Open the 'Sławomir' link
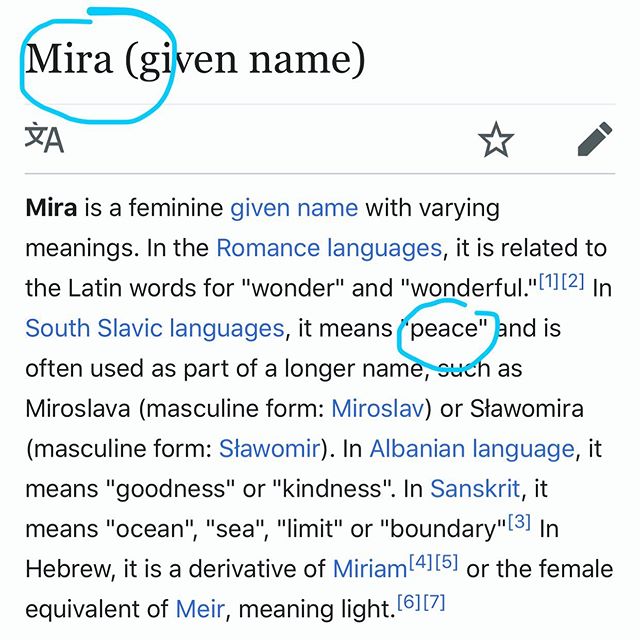This screenshot has width=640, height=640. 270,448
